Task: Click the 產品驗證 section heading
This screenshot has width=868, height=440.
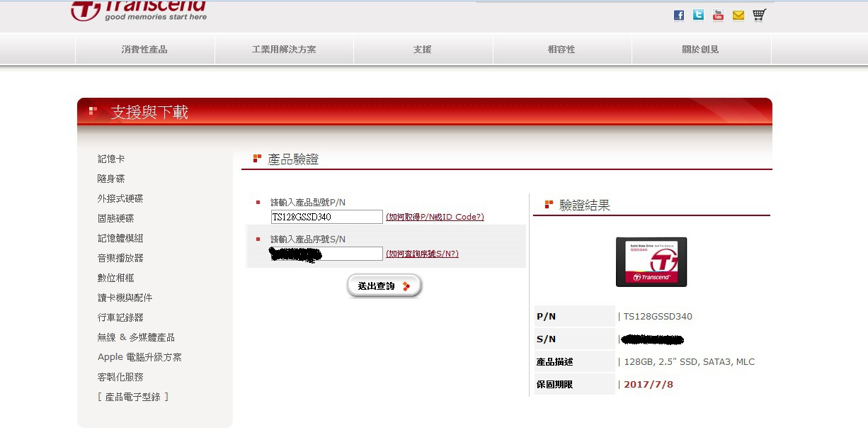Action: pyautogui.click(x=293, y=159)
